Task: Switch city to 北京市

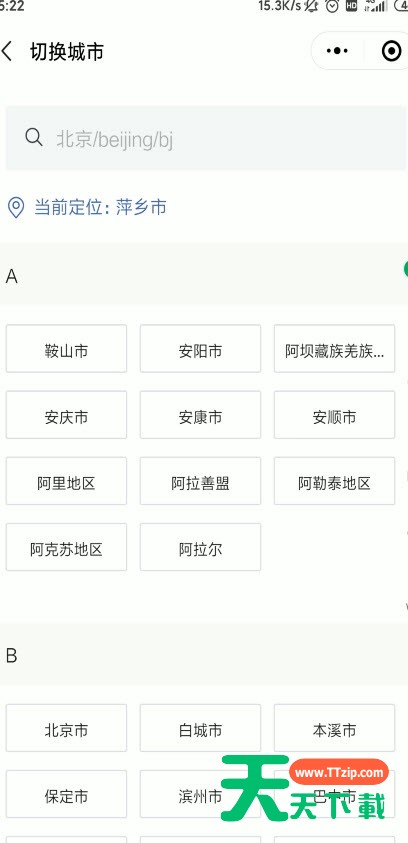Action: point(66,728)
